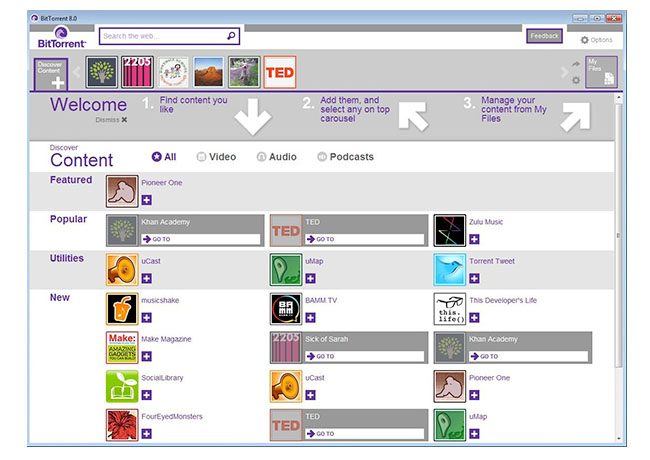
Task: Open the Discover Content tile
Action: coord(51,74)
